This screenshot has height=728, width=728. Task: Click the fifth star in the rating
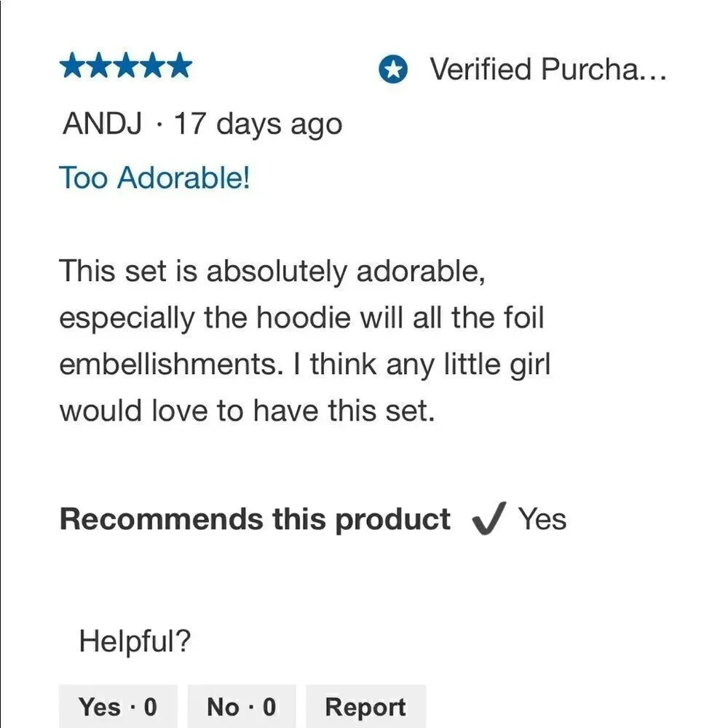(180, 67)
